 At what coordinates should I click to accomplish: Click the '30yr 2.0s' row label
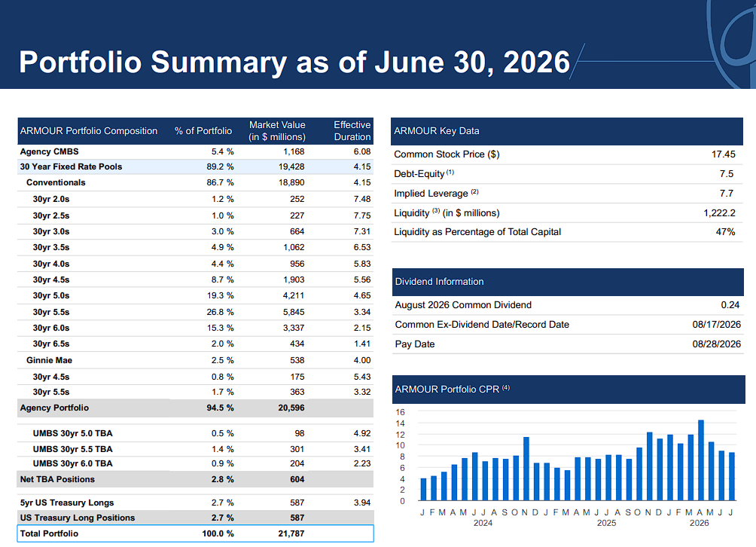(x=51, y=199)
